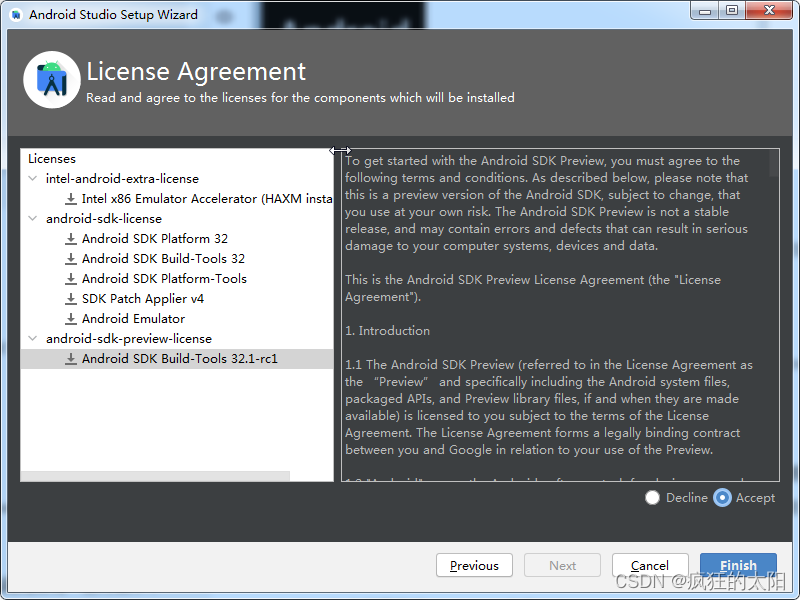Image resolution: width=800 pixels, height=600 pixels.
Task: Select android-sdk-license in the tree
Action: pos(104,218)
